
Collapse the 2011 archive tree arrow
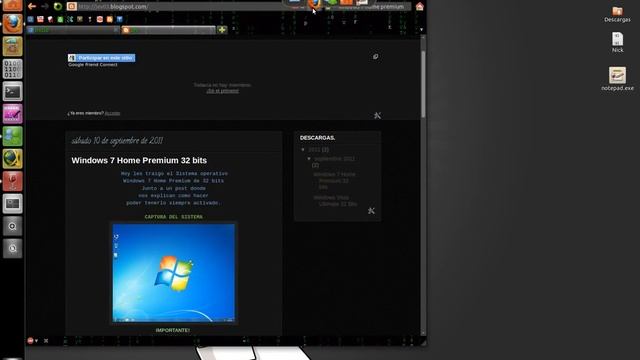(x=303, y=150)
